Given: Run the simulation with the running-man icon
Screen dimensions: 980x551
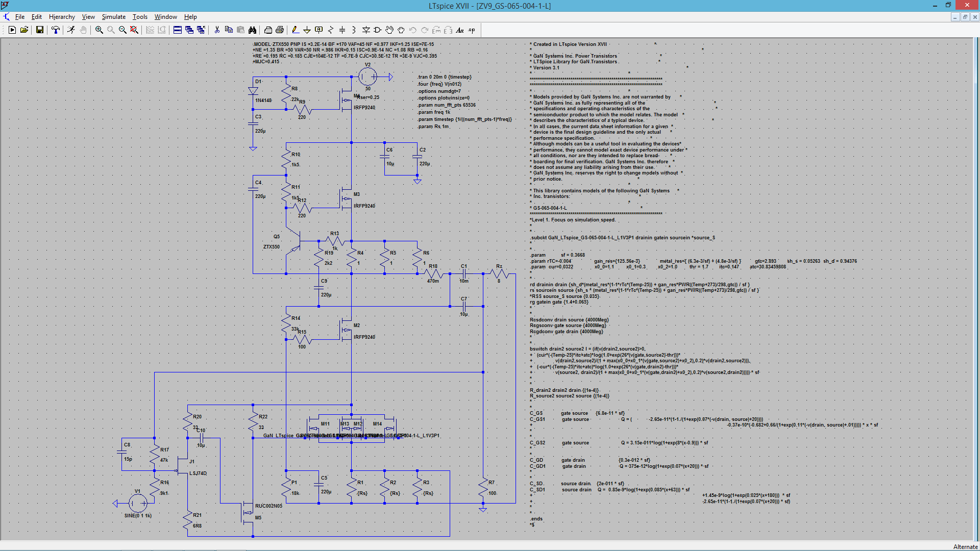Looking at the screenshot, I should 71,30.
